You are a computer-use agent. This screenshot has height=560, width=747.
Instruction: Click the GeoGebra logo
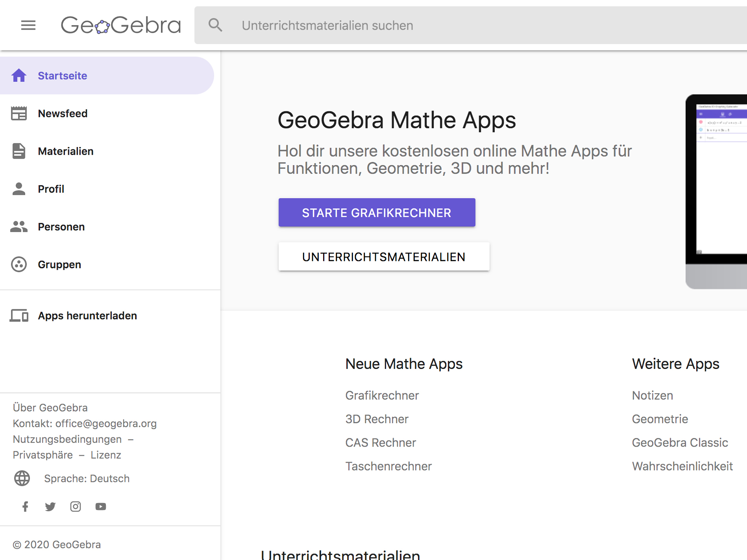pos(121,25)
